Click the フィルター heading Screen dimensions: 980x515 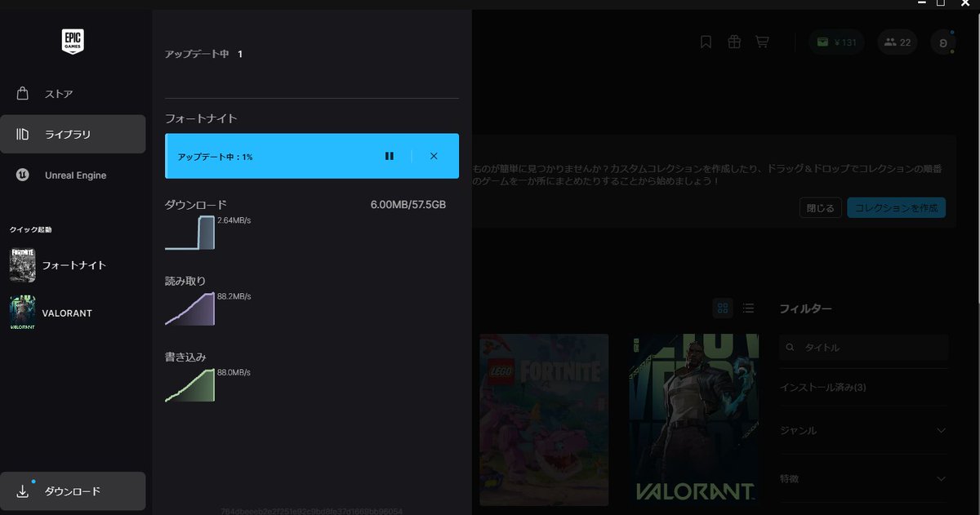pos(806,309)
